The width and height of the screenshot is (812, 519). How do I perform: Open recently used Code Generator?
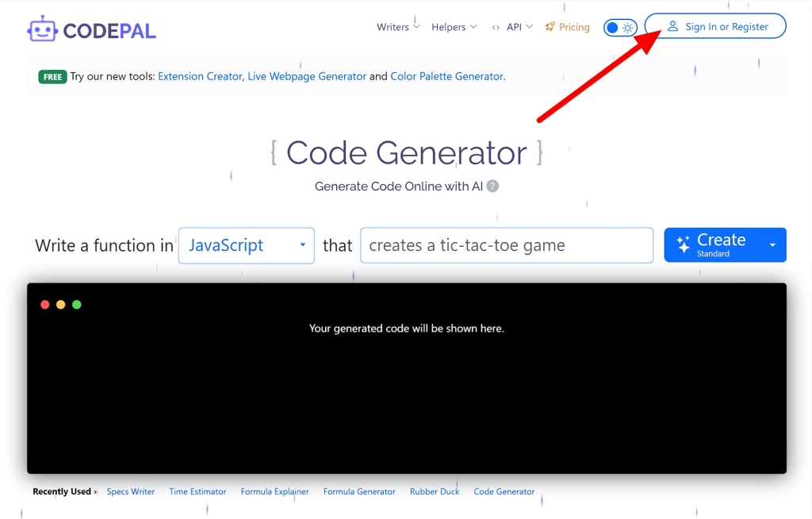[x=504, y=491]
